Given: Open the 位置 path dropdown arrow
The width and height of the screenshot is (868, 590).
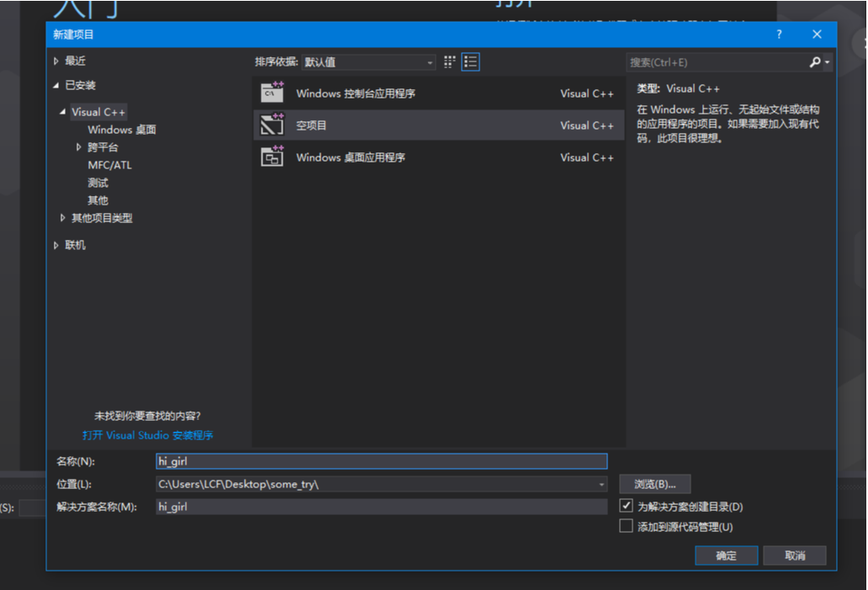Looking at the screenshot, I should pyautogui.click(x=601, y=483).
